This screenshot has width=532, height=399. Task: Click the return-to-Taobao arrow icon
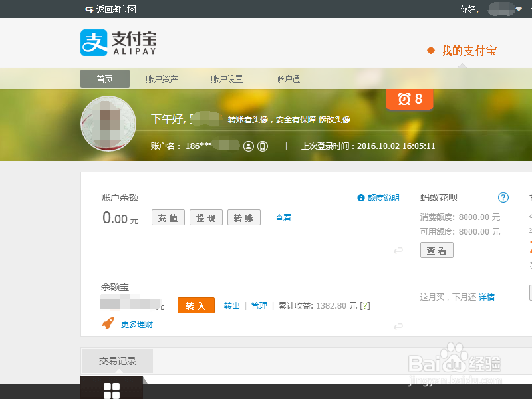[89, 9]
